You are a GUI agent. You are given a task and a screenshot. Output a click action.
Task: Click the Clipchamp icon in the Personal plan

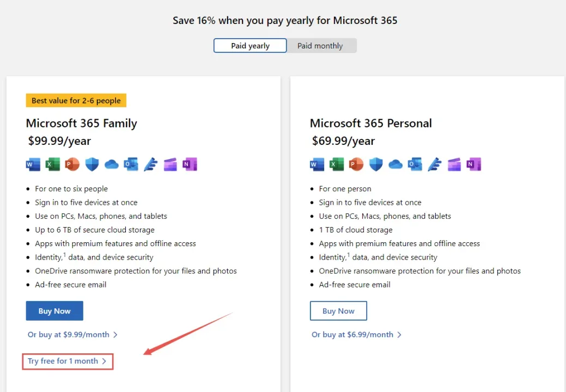tap(454, 164)
